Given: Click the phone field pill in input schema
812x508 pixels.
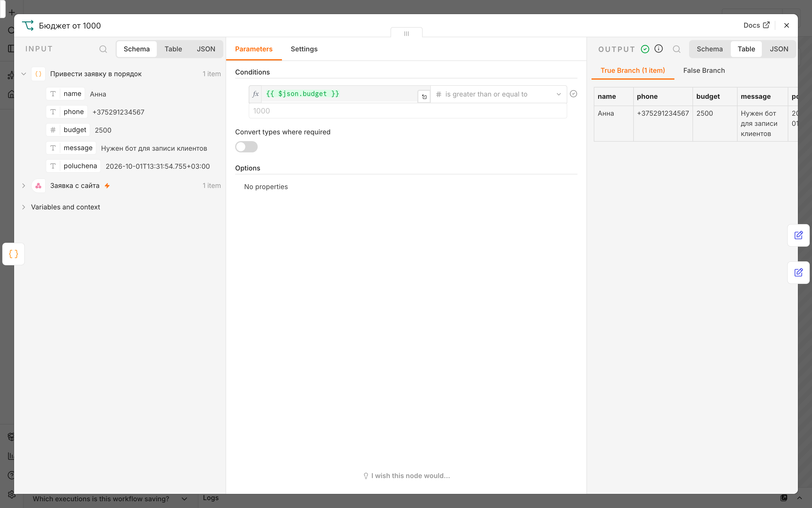Looking at the screenshot, I should coord(67,112).
